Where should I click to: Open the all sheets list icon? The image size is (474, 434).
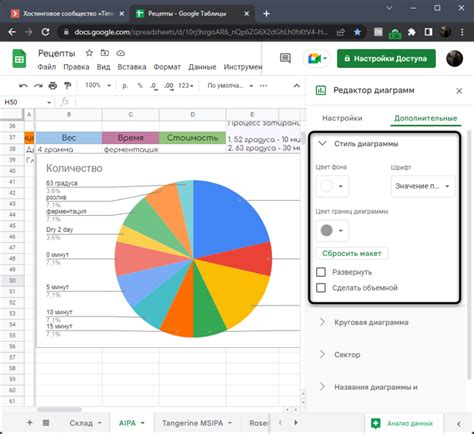[x=46, y=423]
